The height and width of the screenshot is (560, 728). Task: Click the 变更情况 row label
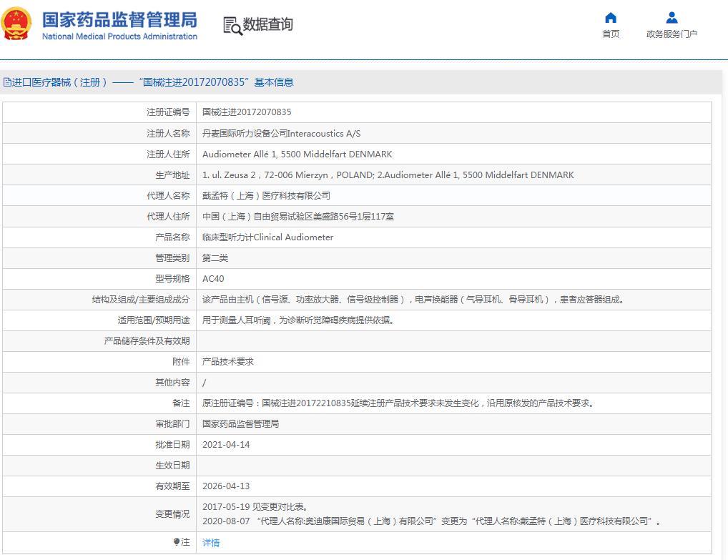[x=172, y=514]
